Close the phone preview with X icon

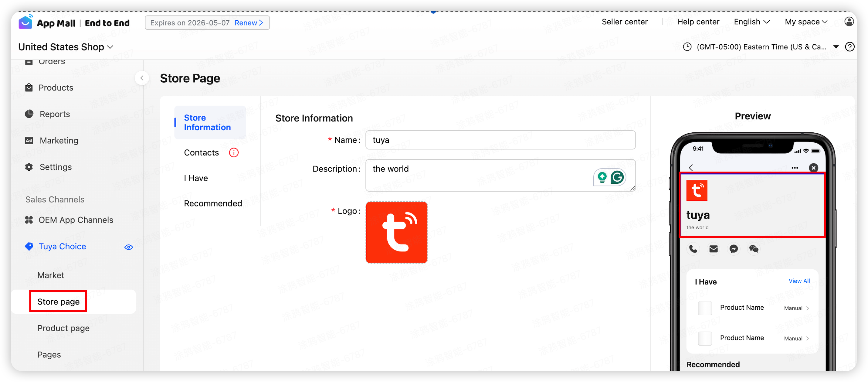pos(813,168)
